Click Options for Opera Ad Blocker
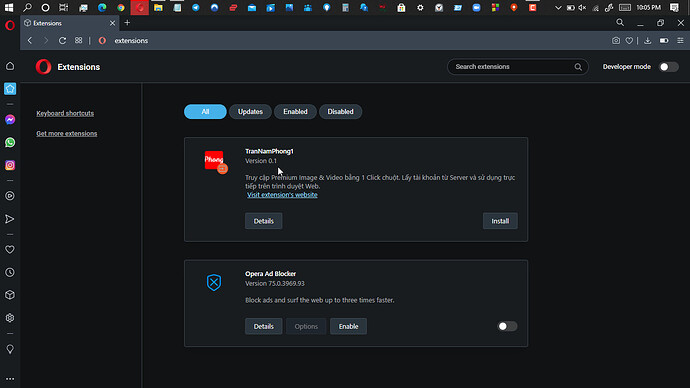 (306, 326)
